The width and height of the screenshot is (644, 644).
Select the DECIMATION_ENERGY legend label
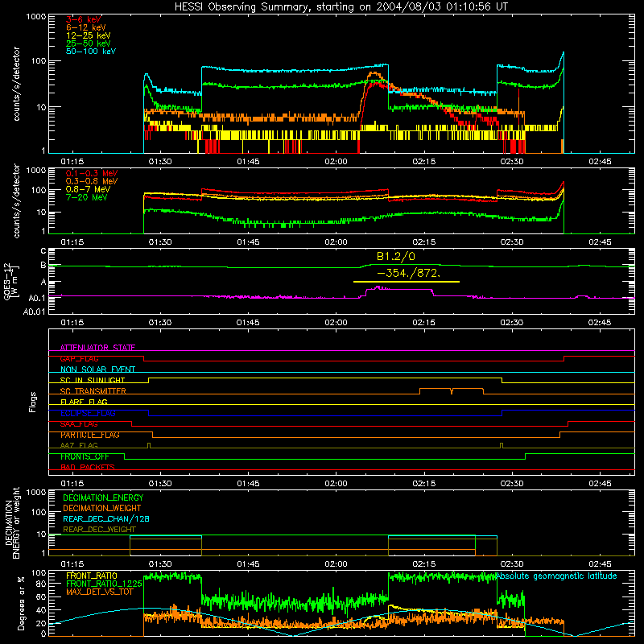point(103,497)
